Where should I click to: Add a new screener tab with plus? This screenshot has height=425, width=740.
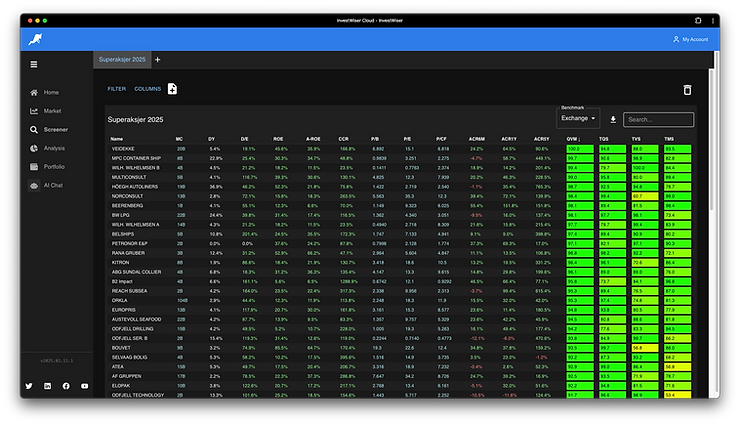[x=158, y=59]
